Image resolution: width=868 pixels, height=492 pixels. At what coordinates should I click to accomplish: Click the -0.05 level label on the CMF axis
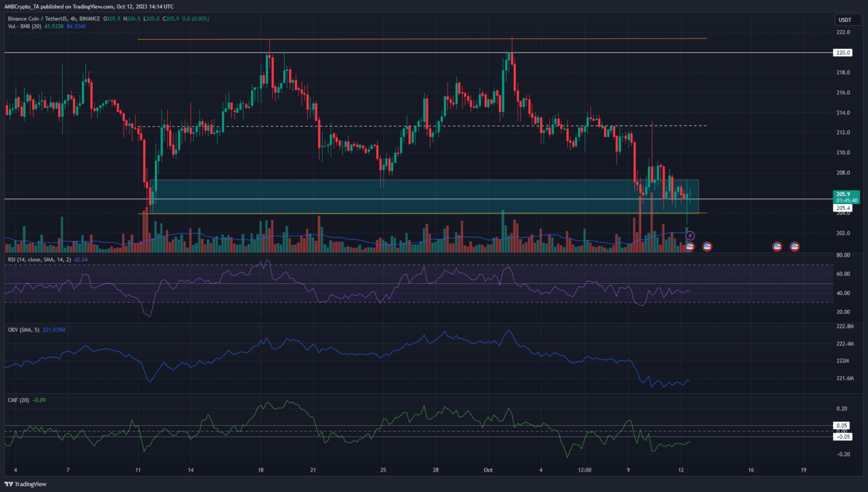843,437
